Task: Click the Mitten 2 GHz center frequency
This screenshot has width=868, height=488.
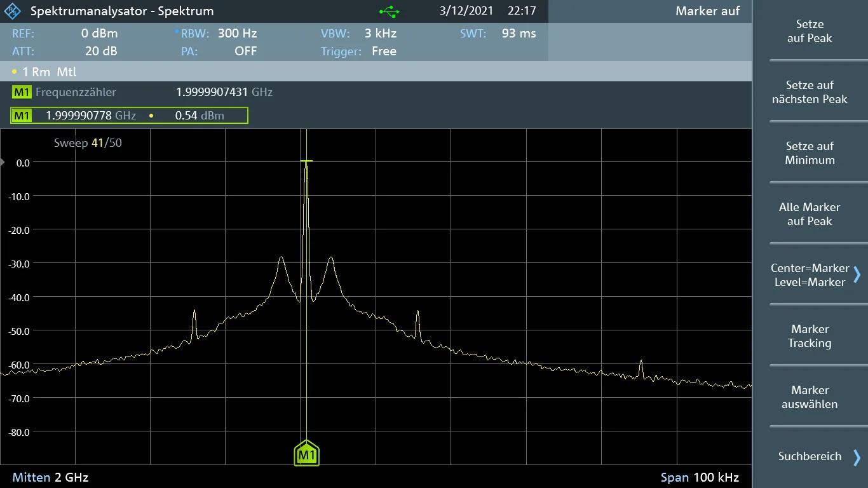Action: [x=50, y=477]
